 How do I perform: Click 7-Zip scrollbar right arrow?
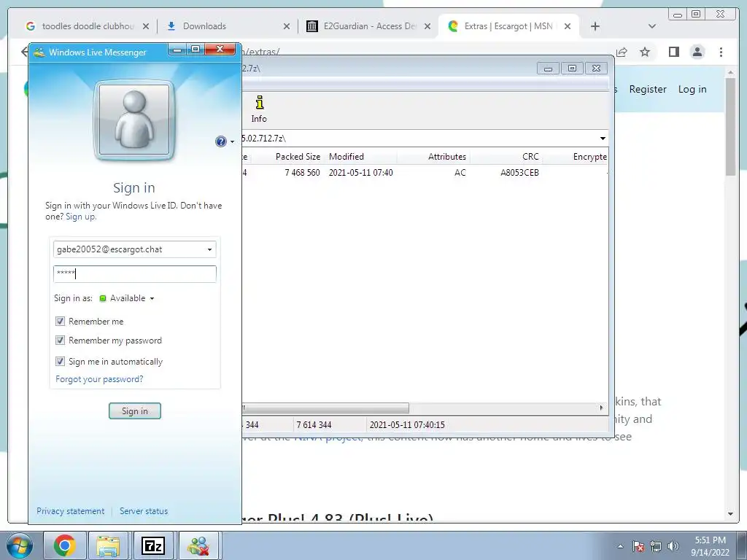tap(601, 408)
